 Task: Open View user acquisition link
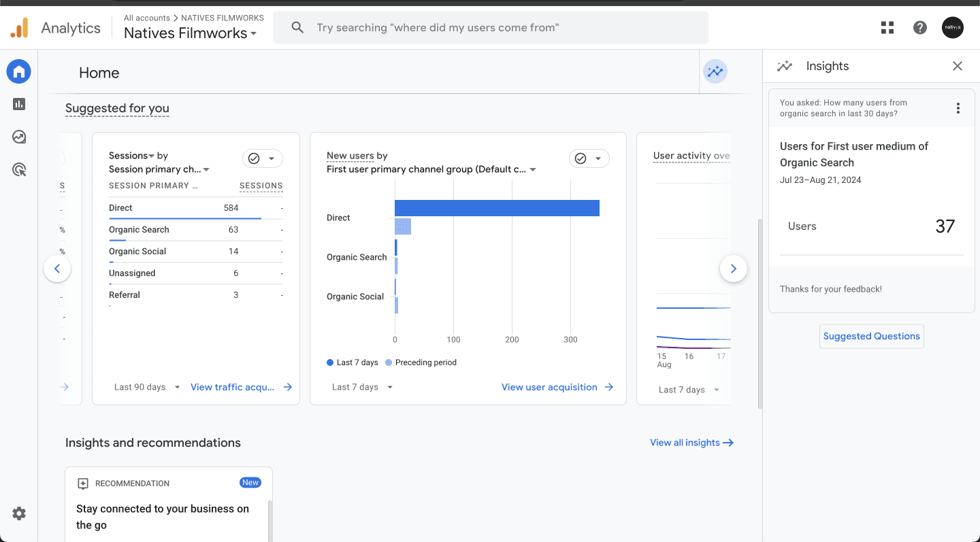coord(557,387)
